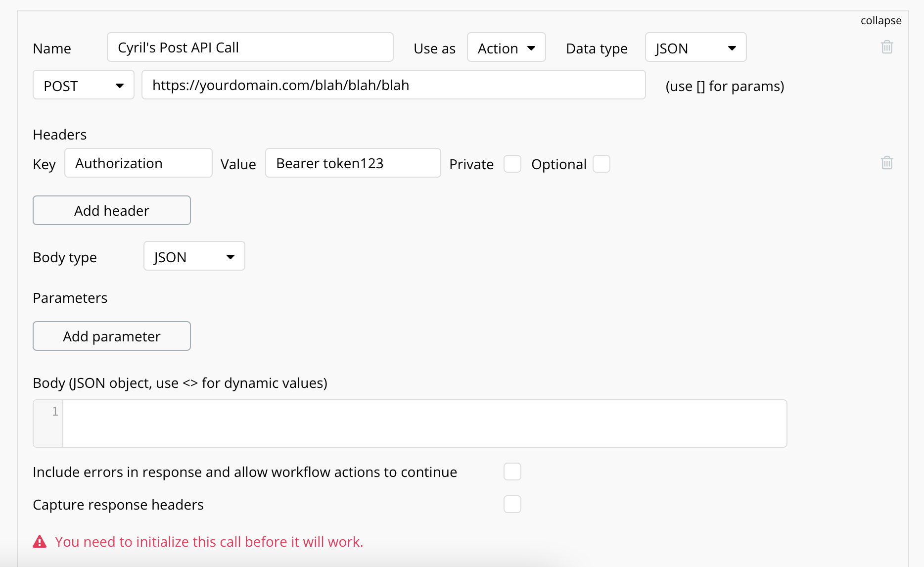Screen dimensions: 924x567
Task: Click the initialize call warning message
Action: [209, 542]
